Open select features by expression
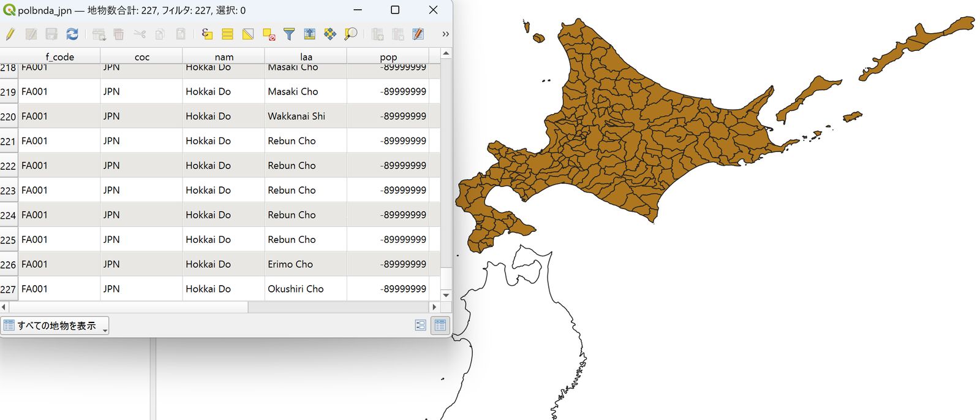Viewport: 980px width, 420px height. 207,34
